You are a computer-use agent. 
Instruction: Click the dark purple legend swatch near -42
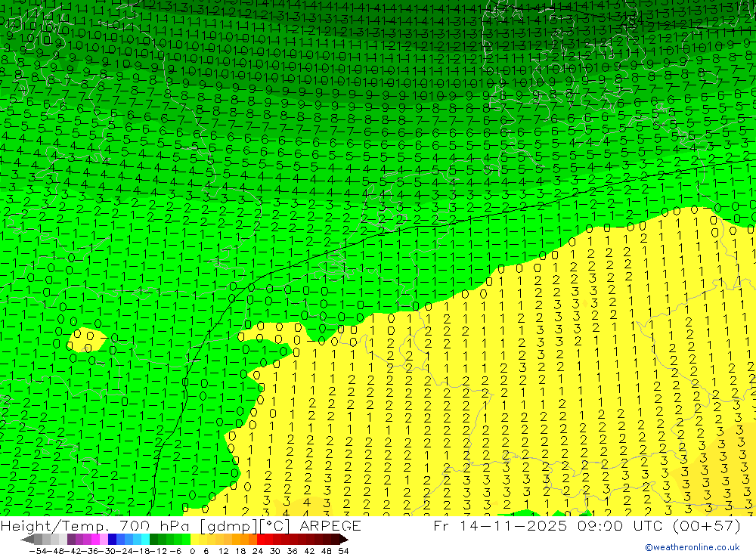71,540
